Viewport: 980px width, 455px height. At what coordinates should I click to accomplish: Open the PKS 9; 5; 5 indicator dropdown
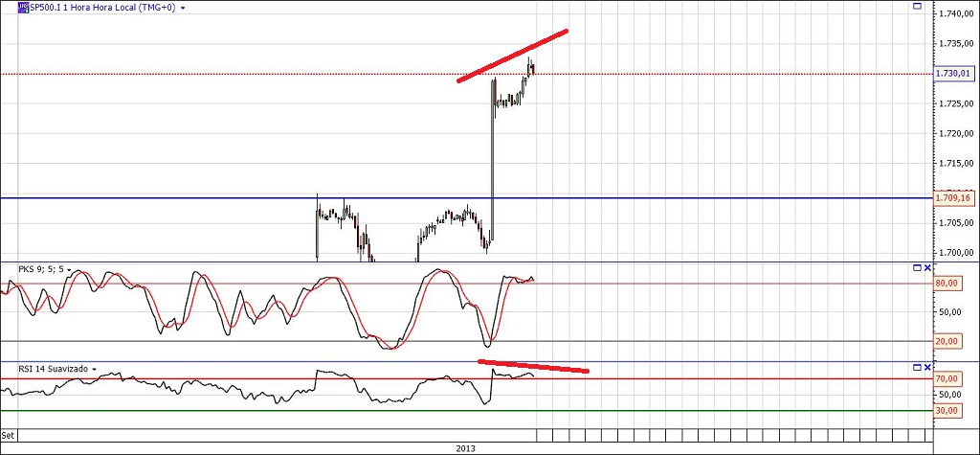tap(69, 270)
